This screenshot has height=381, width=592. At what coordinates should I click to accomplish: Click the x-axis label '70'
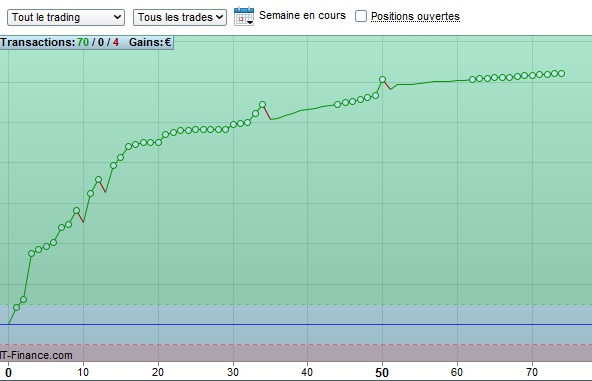(532, 372)
